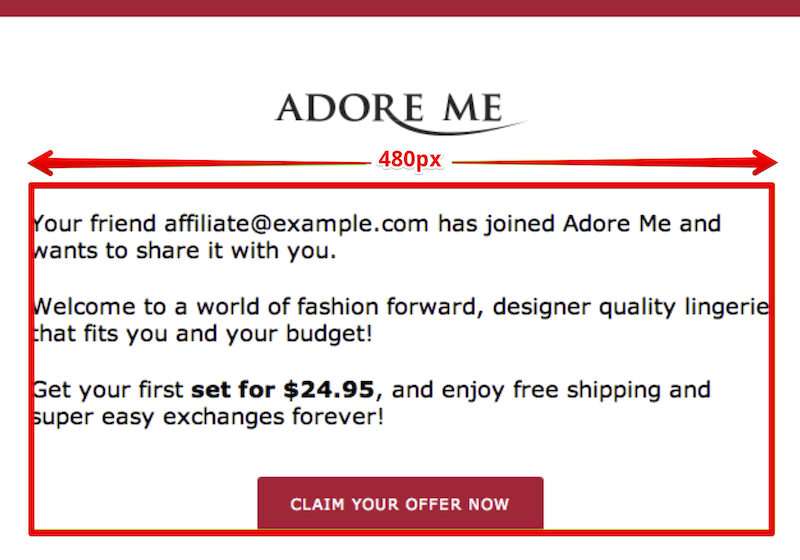
Task: Click the CLAIM YOUR OFFER NOW button
Action: pyautogui.click(x=401, y=503)
